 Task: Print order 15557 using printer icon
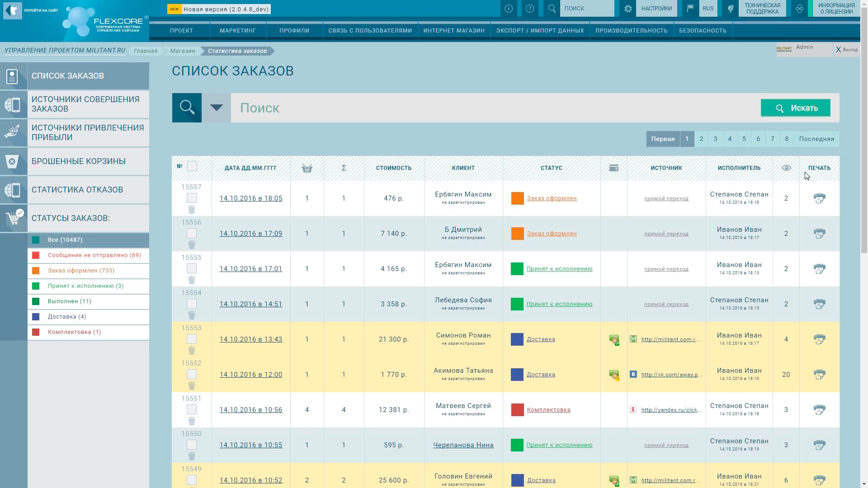click(819, 198)
